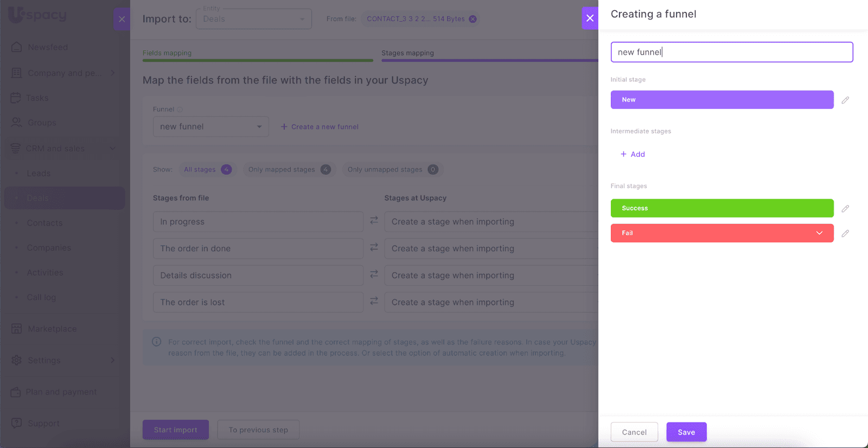Open Contacts in the sidebar

[44, 223]
